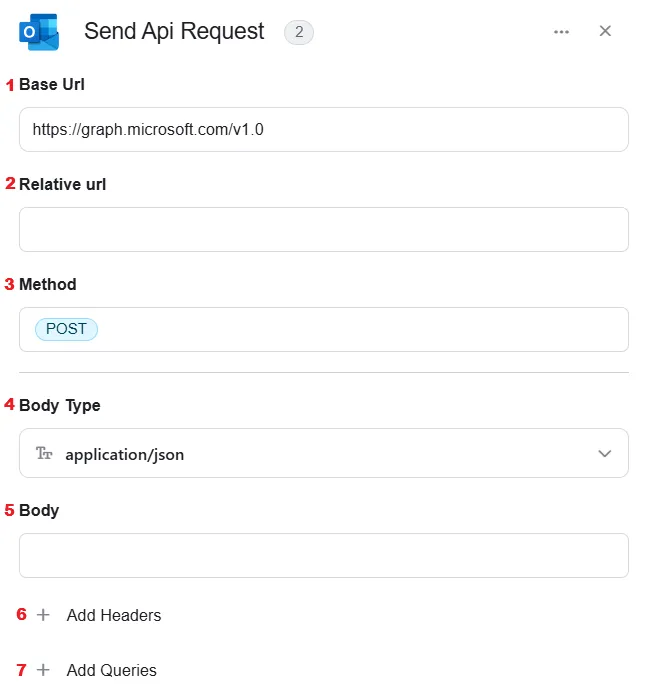The width and height of the screenshot is (648, 690).
Task: Select the POST method tag
Action: coord(66,329)
